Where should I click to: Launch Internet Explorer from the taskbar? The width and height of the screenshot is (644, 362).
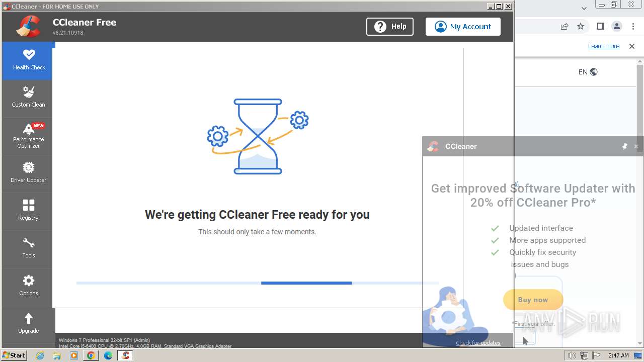click(40, 355)
